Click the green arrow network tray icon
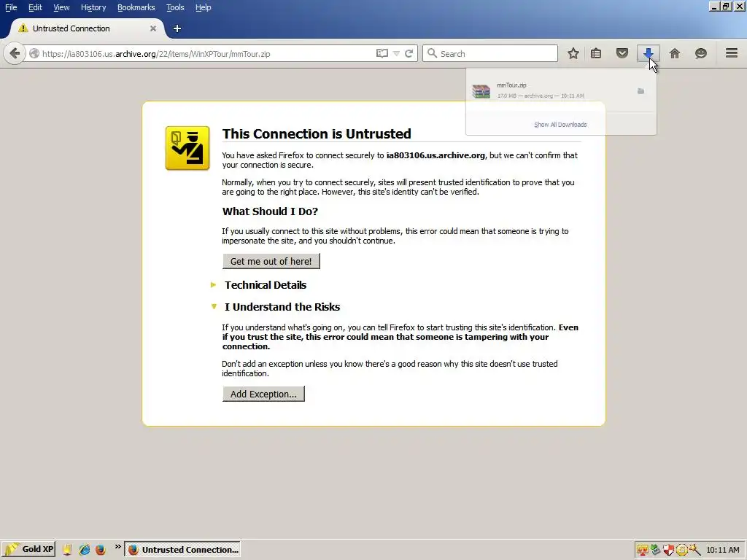 (655, 550)
